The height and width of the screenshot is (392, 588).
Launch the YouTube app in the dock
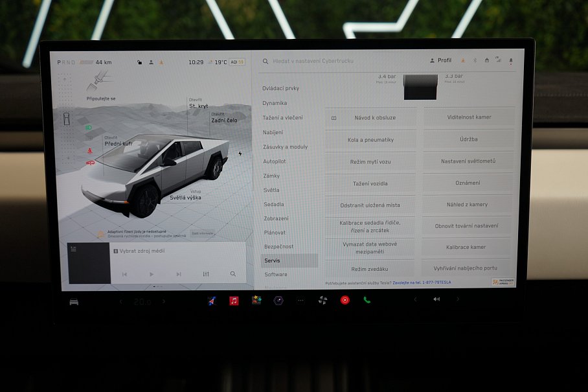345,300
